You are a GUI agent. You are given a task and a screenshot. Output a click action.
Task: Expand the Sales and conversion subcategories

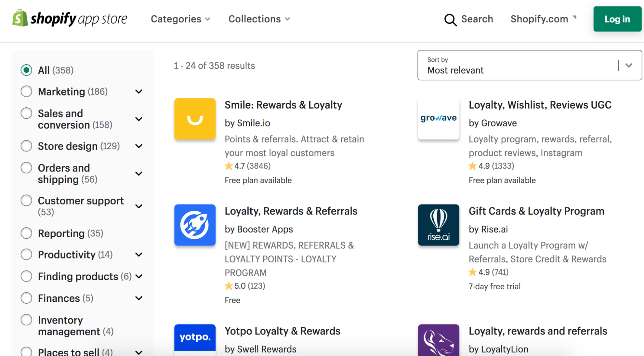[x=139, y=119]
